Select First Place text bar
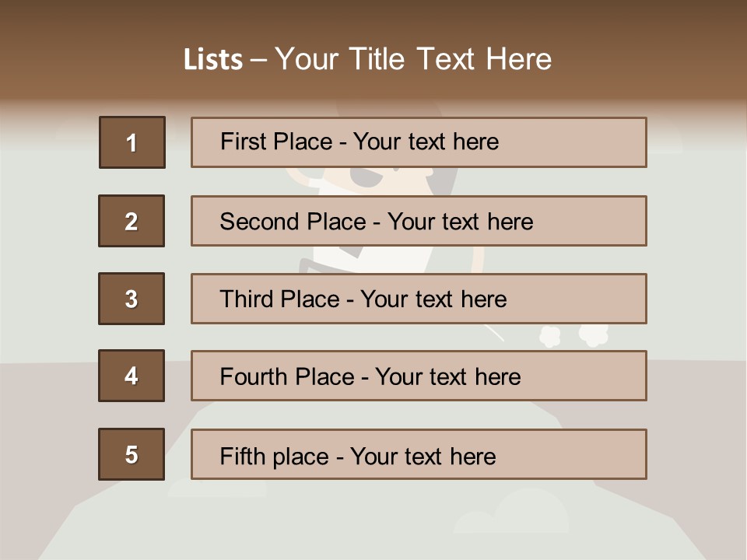Image resolution: width=747 pixels, height=560 pixels. 419,142
